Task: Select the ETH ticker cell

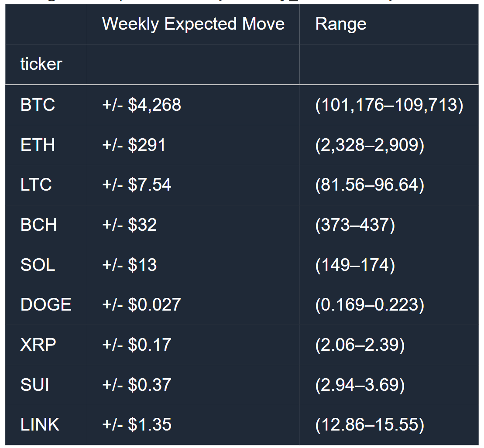Action: (x=38, y=145)
